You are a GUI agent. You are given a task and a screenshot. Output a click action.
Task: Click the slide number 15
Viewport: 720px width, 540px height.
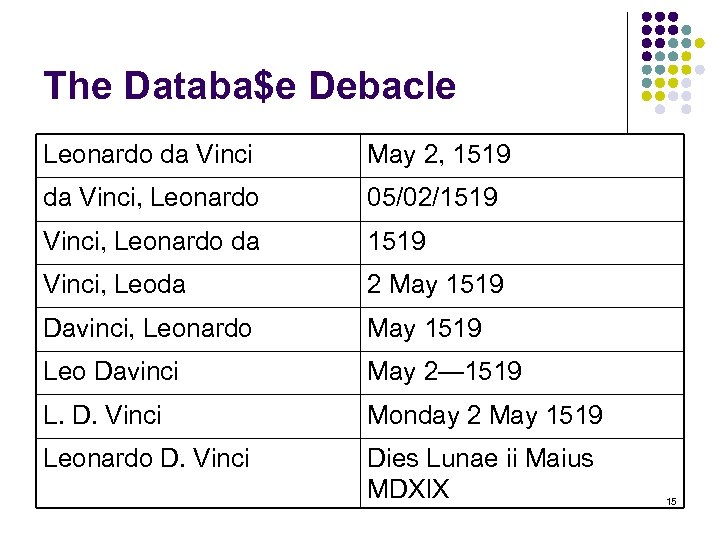click(672, 500)
